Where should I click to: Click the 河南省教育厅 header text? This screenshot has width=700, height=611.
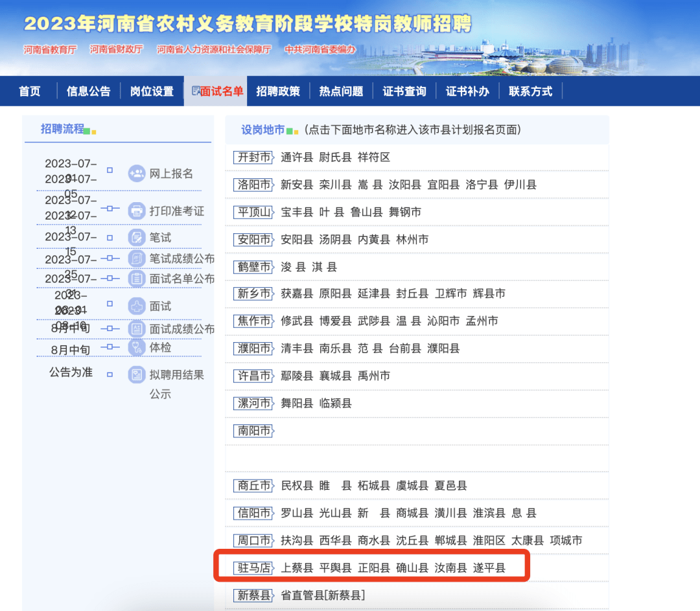point(50,49)
